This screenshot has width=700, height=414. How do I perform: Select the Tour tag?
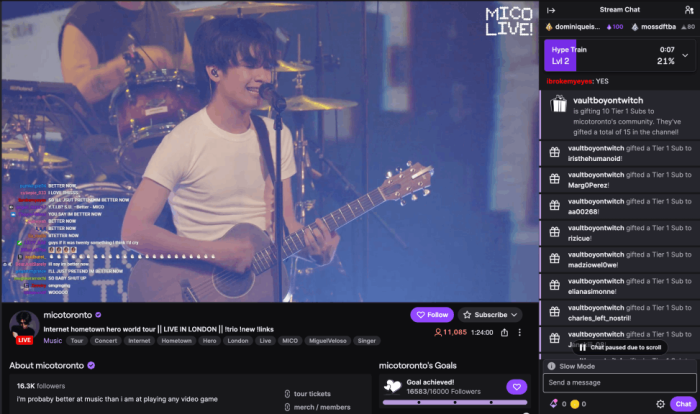[x=77, y=341]
